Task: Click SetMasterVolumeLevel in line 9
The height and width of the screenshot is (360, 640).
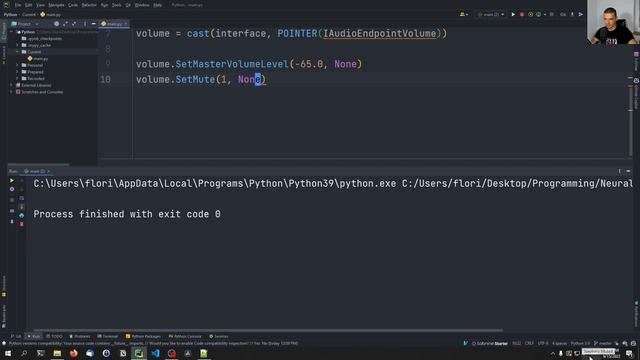Action: tap(232, 64)
